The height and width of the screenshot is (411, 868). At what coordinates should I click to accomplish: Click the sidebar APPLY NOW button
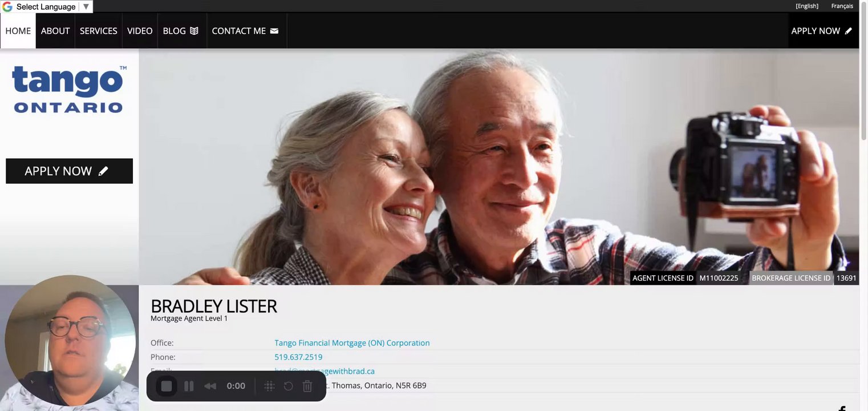coord(69,171)
